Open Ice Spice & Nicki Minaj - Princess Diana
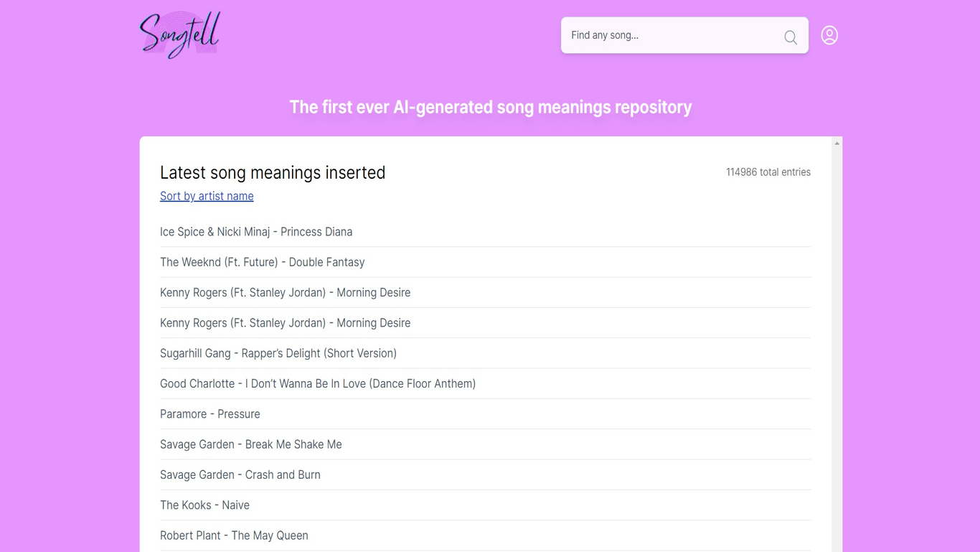 (256, 232)
